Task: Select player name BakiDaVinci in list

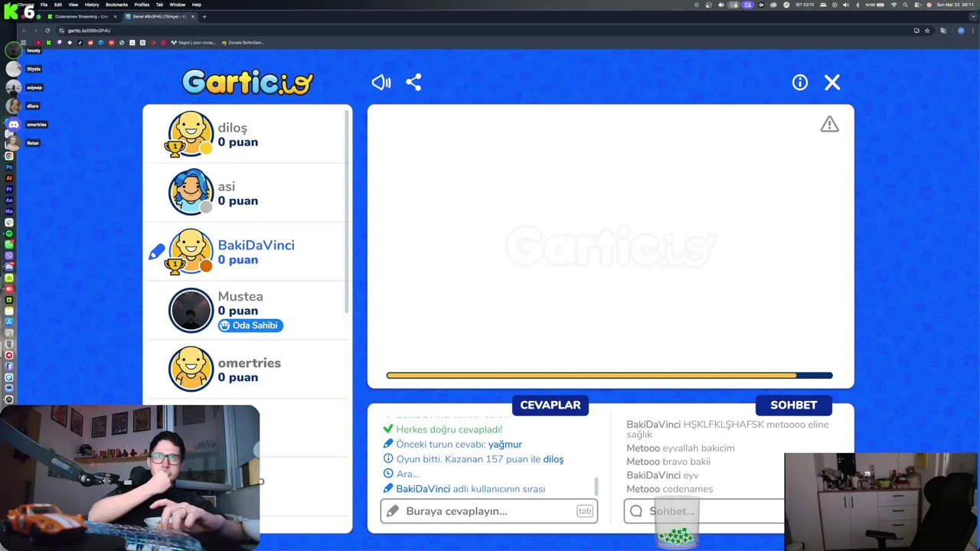Action: pos(256,245)
